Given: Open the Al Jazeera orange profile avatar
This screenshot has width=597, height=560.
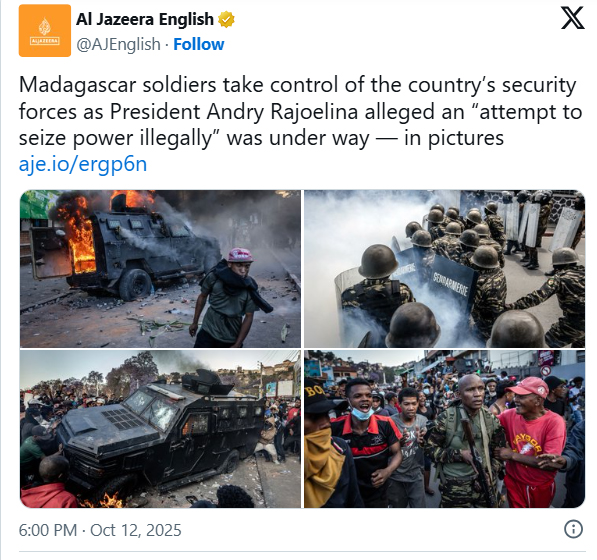Looking at the screenshot, I should tap(45, 30).
